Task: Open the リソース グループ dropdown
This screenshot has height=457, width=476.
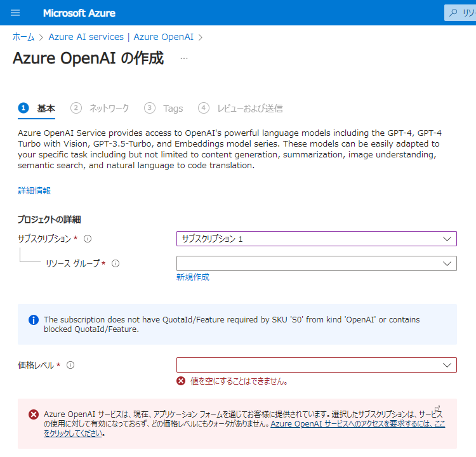Action: point(317,263)
